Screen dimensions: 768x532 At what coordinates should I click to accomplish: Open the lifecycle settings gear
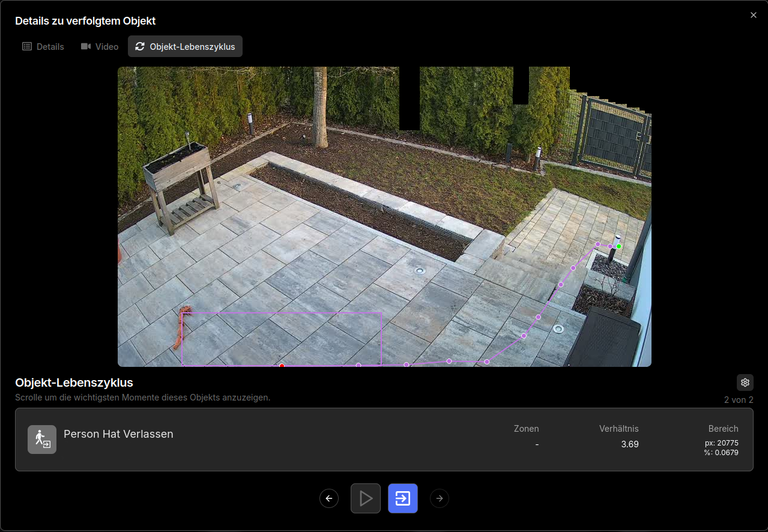click(745, 382)
